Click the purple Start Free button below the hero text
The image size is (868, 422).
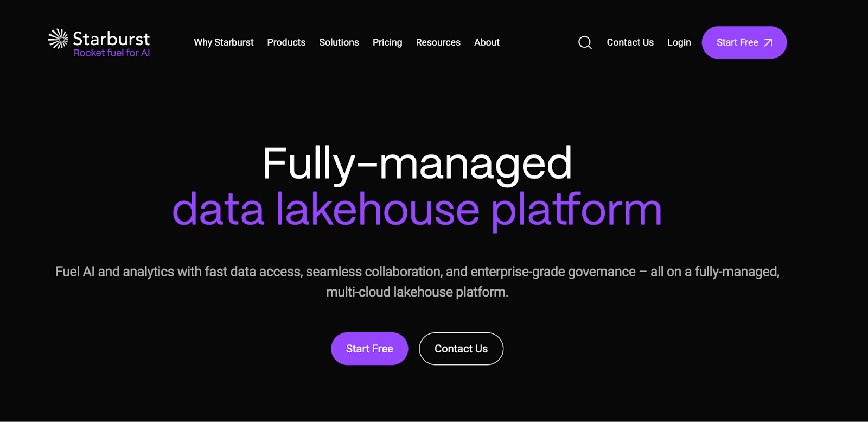(x=369, y=349)
